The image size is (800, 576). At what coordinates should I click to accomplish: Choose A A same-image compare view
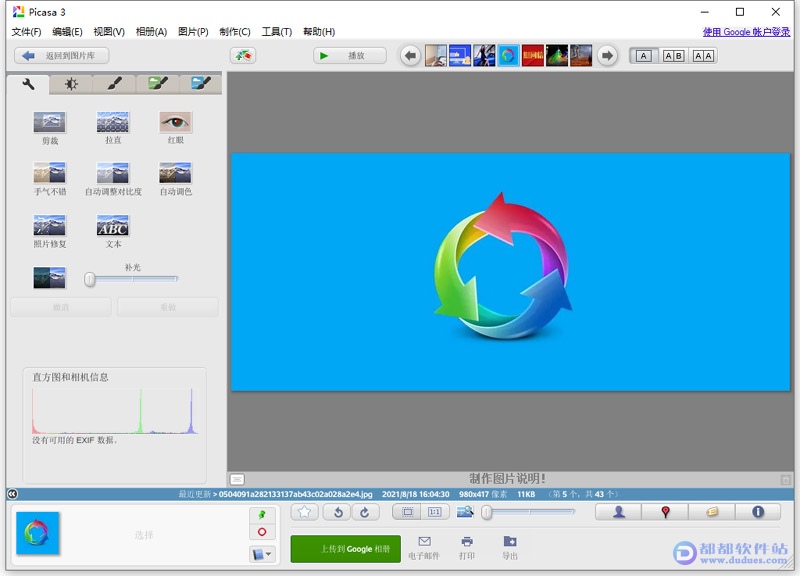click(x=703, y=56)
